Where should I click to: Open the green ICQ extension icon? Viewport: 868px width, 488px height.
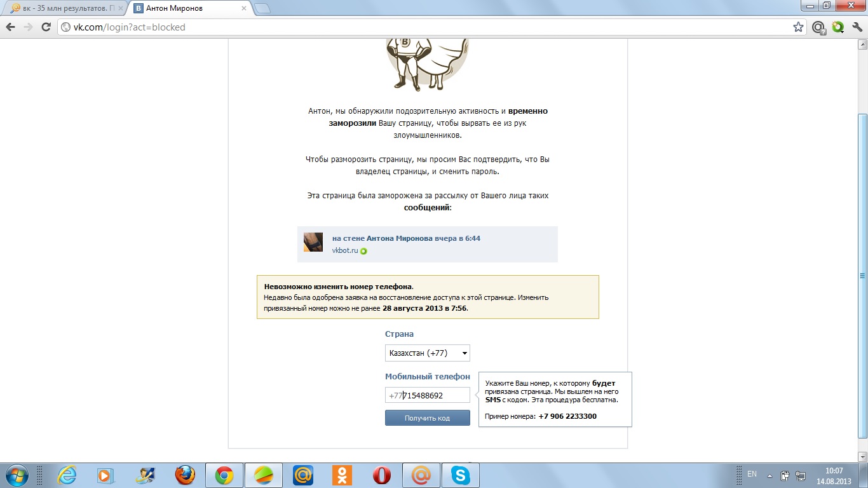(838, 27)
